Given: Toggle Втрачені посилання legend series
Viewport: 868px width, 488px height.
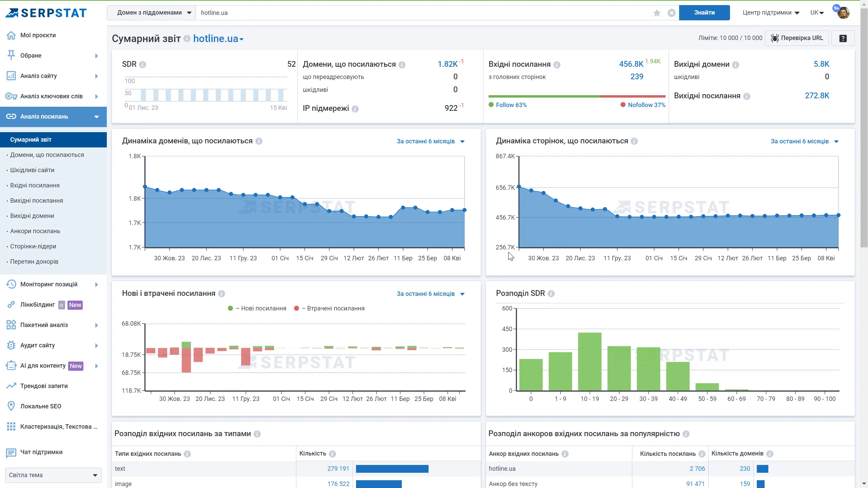Looking at the screenshot, I should (329, 308).
